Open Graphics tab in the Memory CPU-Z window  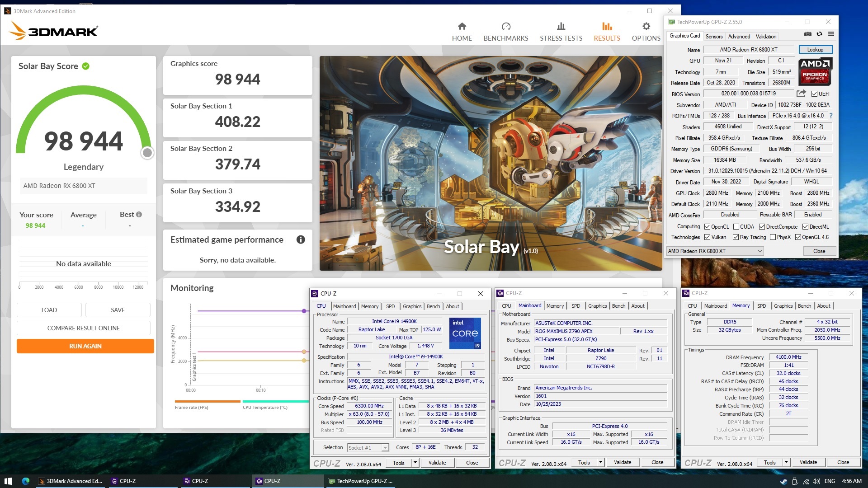(x=783, y=306)
